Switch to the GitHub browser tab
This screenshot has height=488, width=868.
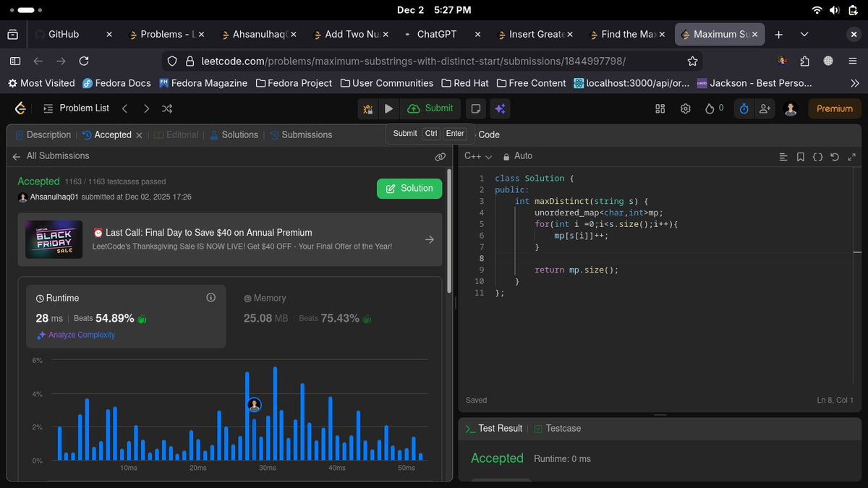pyautogui.click(x=72, y=34)
